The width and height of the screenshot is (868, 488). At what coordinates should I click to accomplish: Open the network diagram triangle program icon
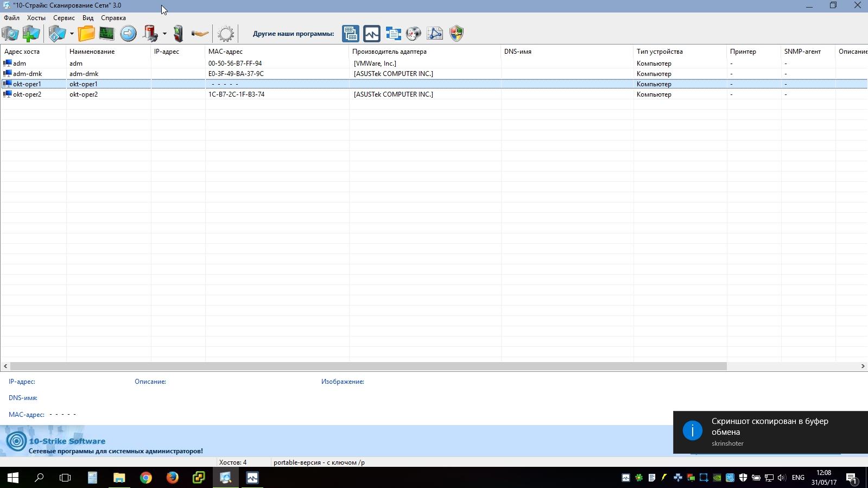(435, 34)
